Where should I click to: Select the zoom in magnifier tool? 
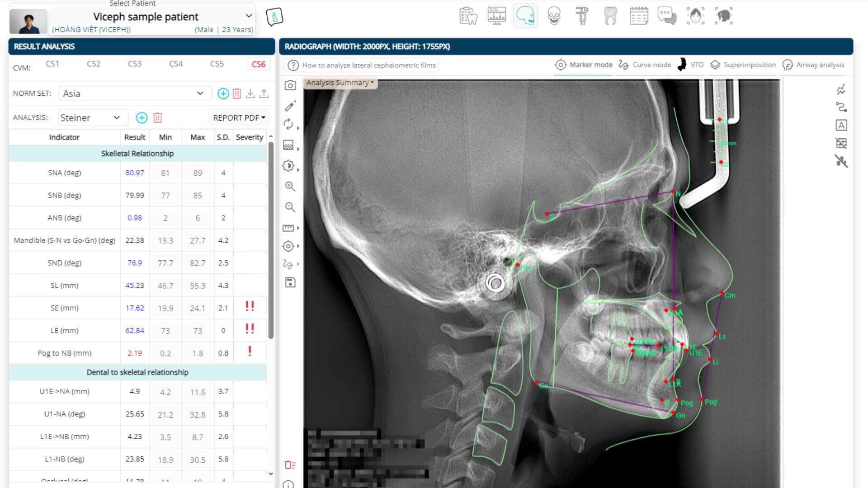tap(290, 186)
